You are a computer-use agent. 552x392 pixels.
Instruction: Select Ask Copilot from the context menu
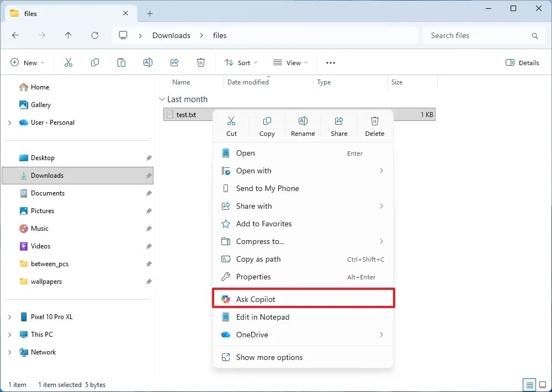coord(255,299)
